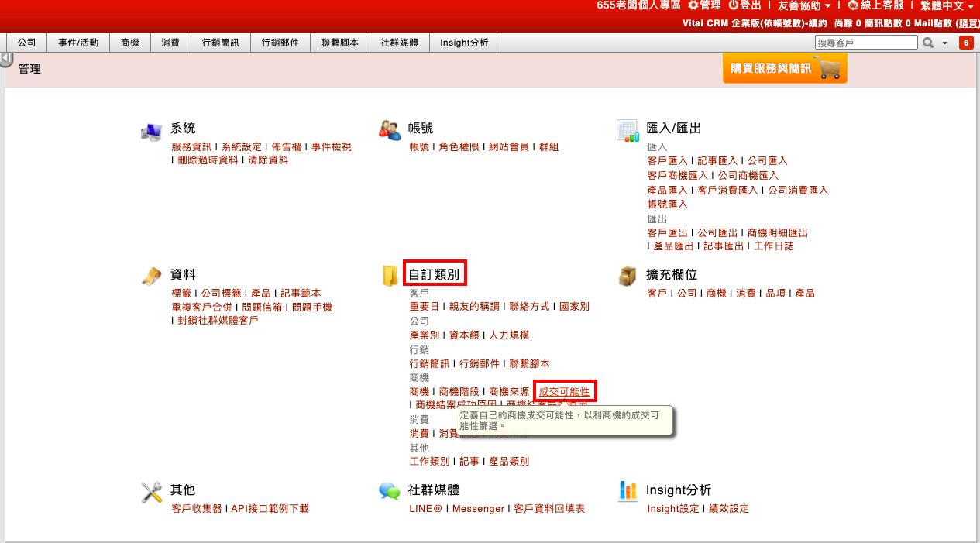Open the 角色權限 link
The height and width of the screenshot is (543, 980).
coord(459,146)
